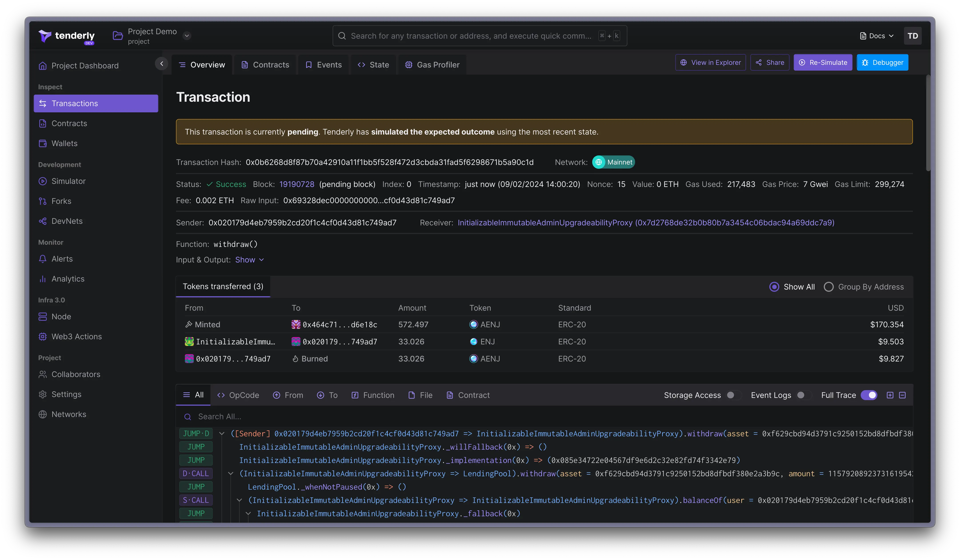Select the Function trace filter
Viewport: 960px width, 560px height.
(x=373, y=395)
